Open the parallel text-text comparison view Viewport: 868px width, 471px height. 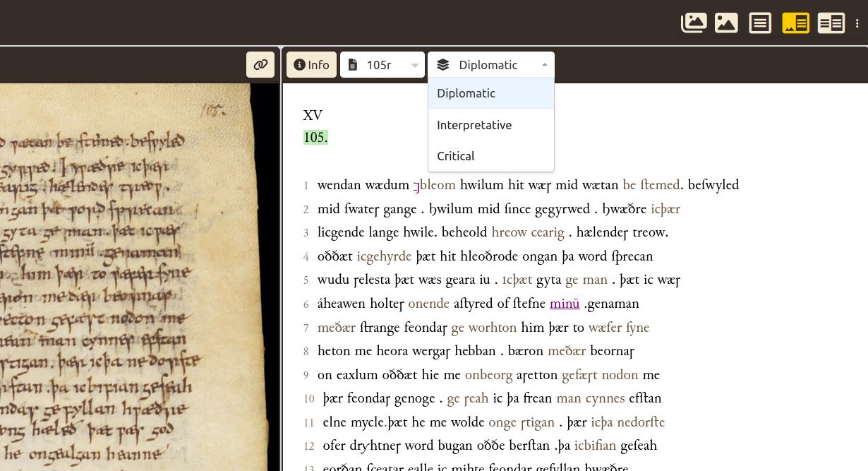click(x=831, y=23)
